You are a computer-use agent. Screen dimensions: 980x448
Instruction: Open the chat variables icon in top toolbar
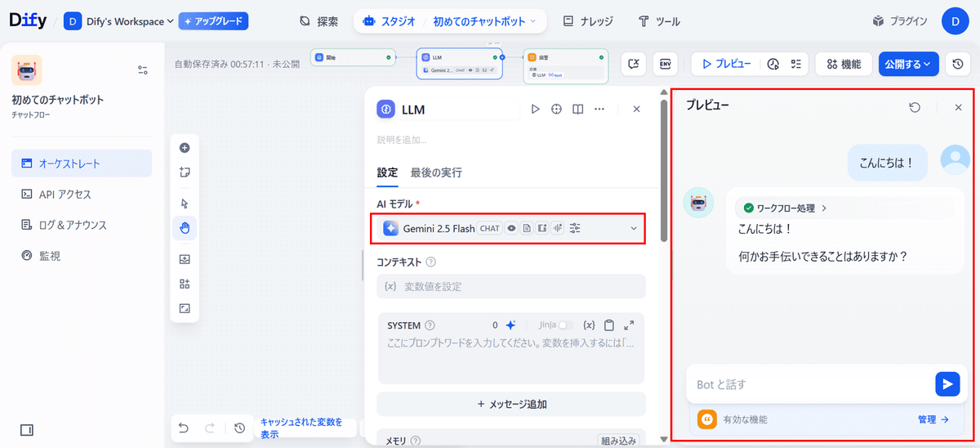[x=634, y=64]
